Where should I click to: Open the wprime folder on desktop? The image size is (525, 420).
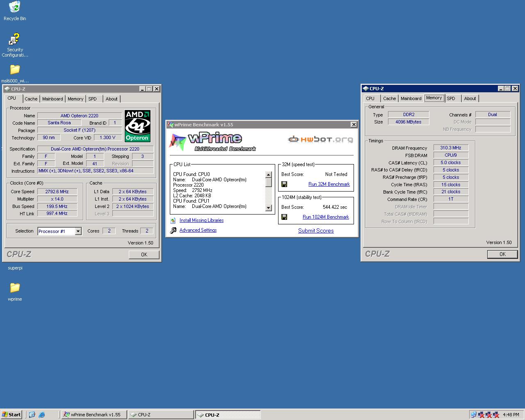(x=15, y=288)
